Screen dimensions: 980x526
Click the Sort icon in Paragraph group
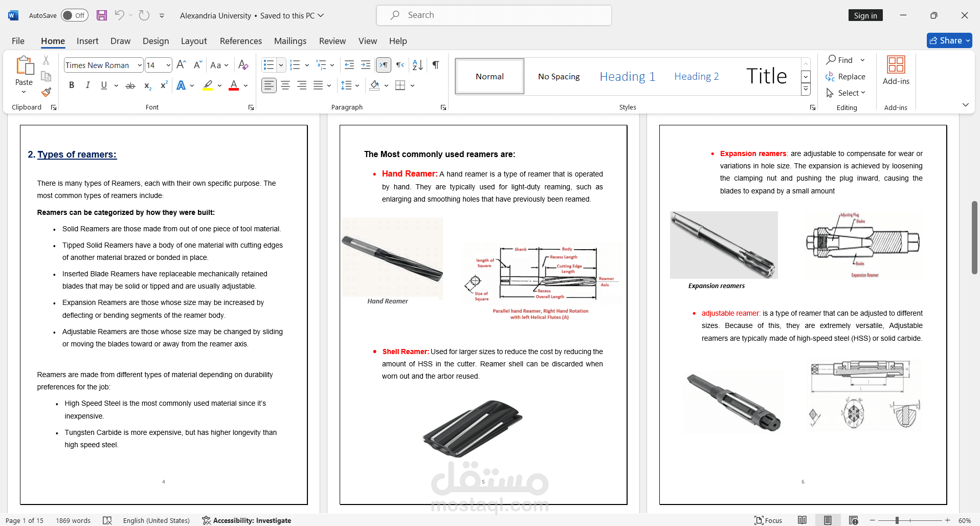click(x=417, y=65)
